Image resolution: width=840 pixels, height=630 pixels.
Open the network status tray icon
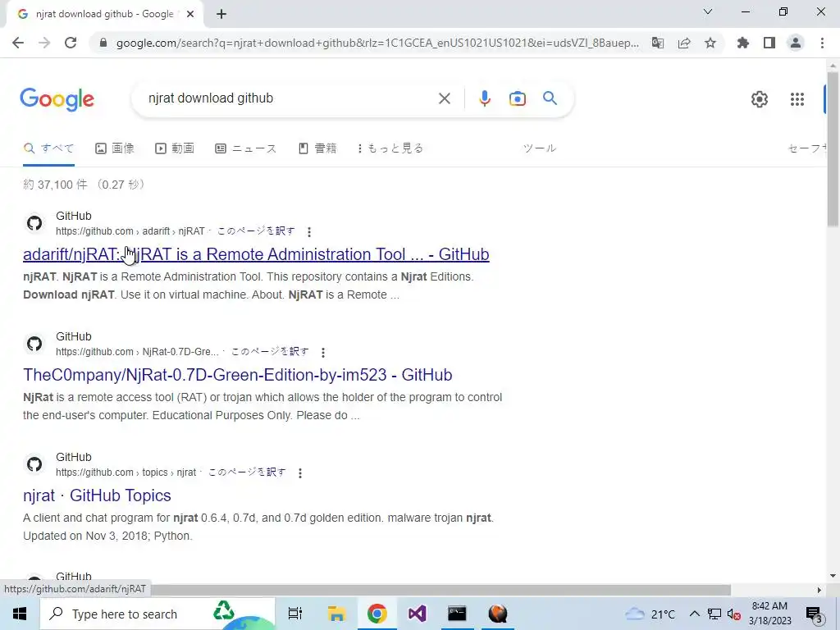coord(714,614)
